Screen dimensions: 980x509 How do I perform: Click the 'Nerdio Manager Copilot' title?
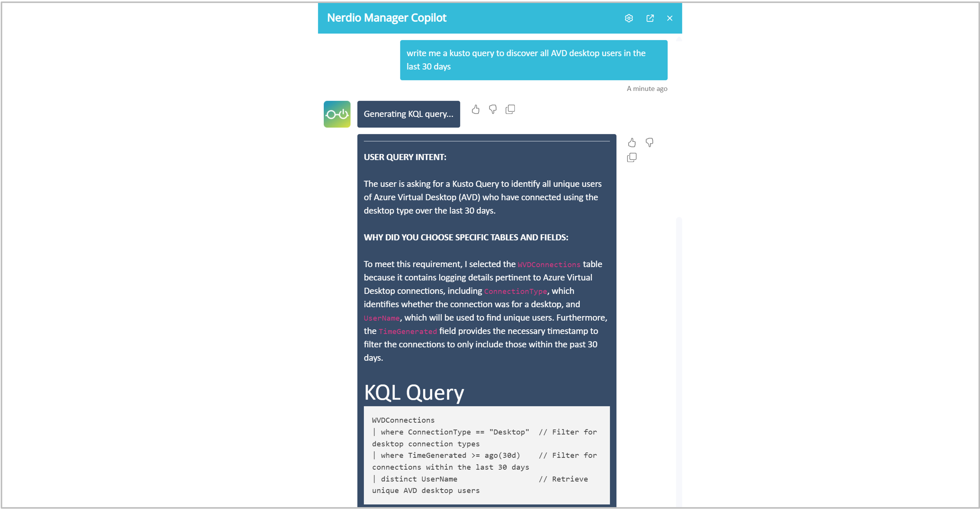[x=386, y=18]
